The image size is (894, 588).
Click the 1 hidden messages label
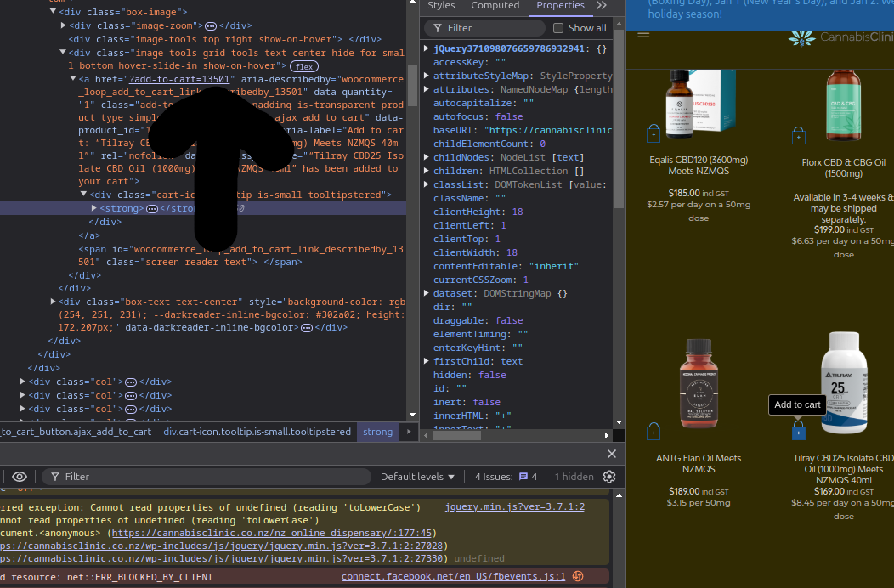[574, 477]
